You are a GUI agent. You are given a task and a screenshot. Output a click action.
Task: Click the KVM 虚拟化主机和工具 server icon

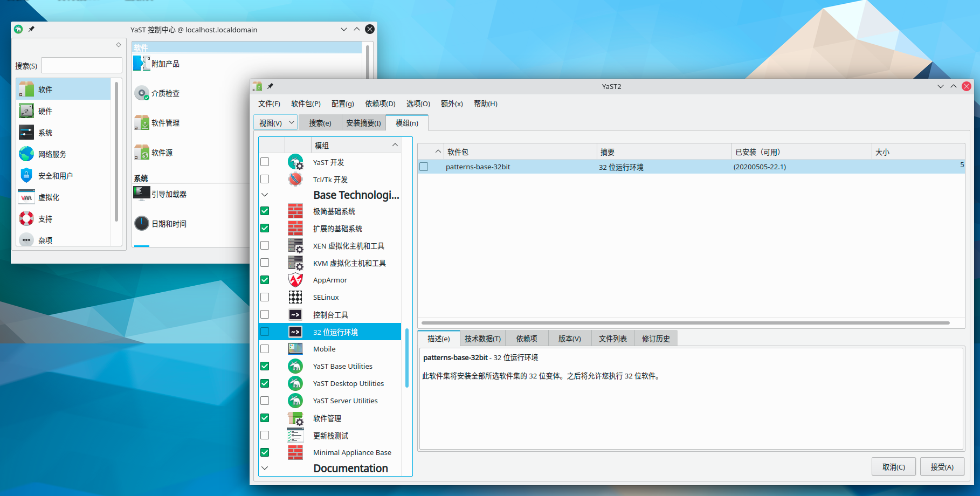(295, 263)
